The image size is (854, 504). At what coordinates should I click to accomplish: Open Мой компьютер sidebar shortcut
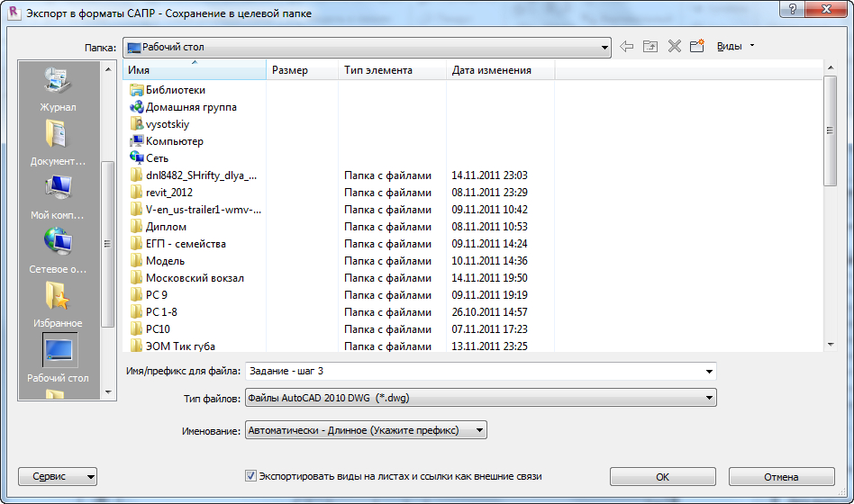coord(58,197)
